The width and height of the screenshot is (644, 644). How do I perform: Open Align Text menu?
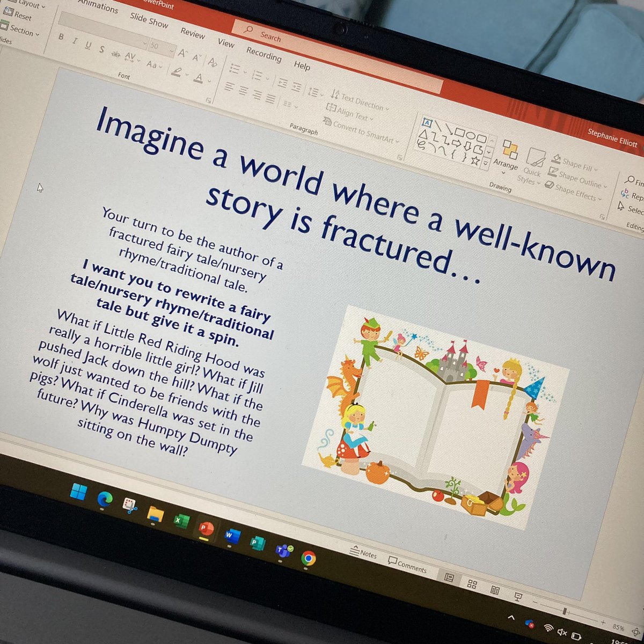[x=349, y=113]
